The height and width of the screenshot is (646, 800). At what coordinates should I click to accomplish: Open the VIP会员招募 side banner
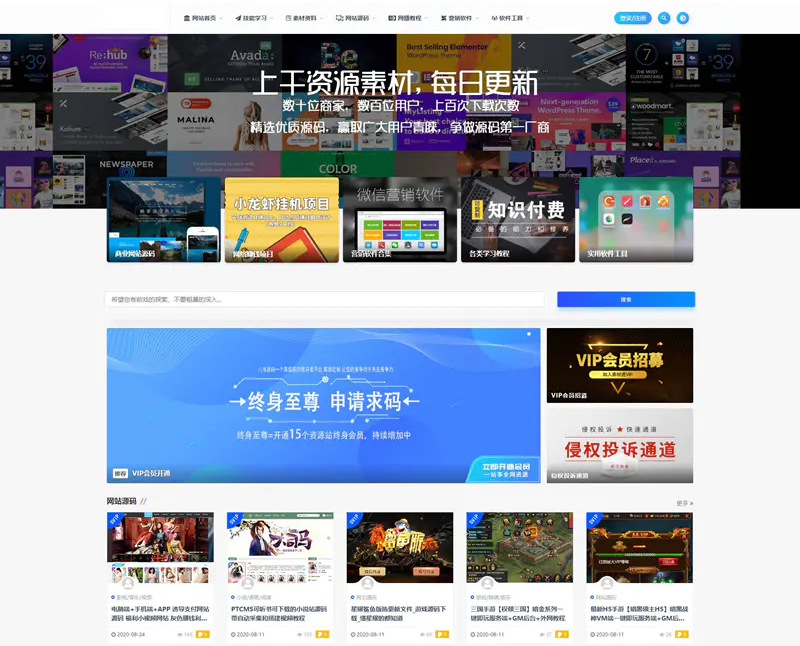coord(619,365)
